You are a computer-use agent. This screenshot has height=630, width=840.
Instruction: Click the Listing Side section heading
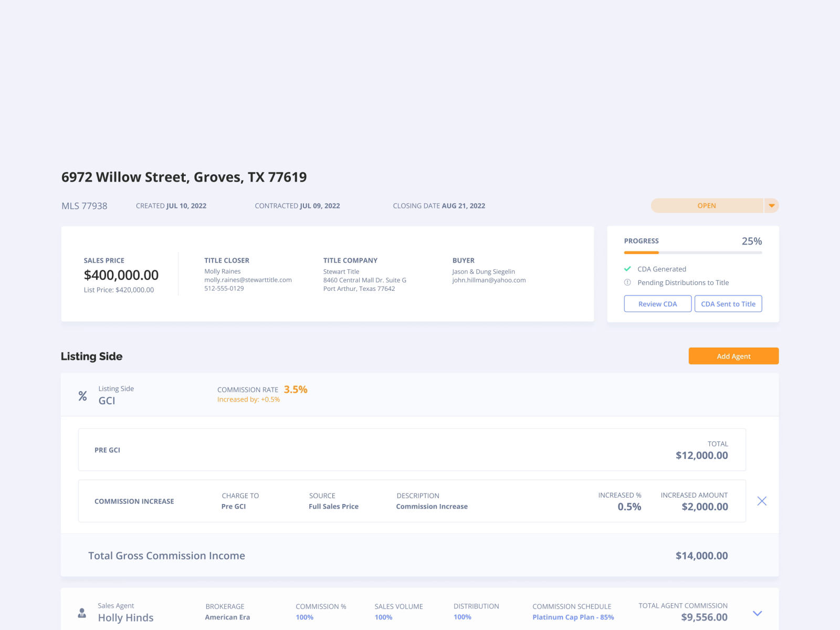pyautogui.click(x=91, y=356)
